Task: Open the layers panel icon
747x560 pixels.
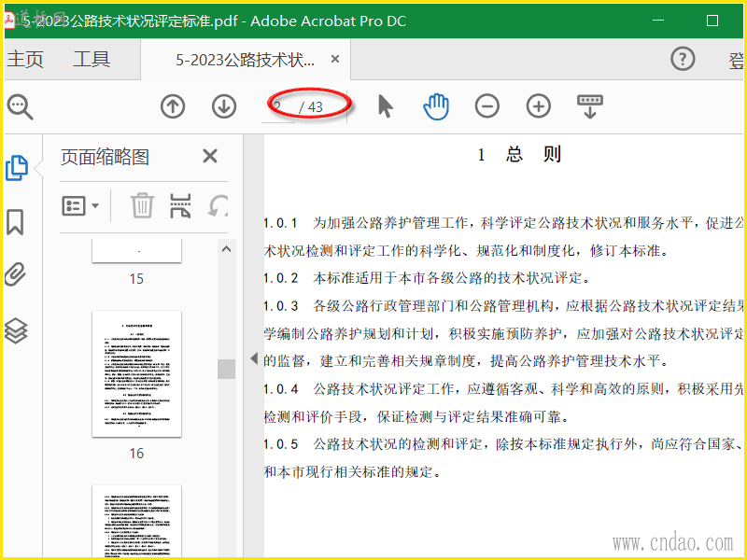Action: click(16, 330)
